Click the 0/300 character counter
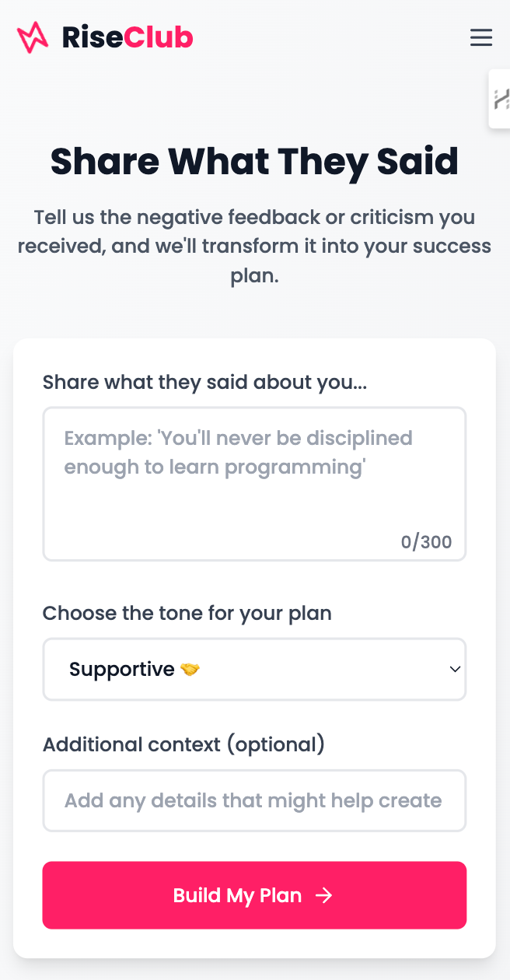The width and height of the screenshot is (510, 980). [426, 542]
